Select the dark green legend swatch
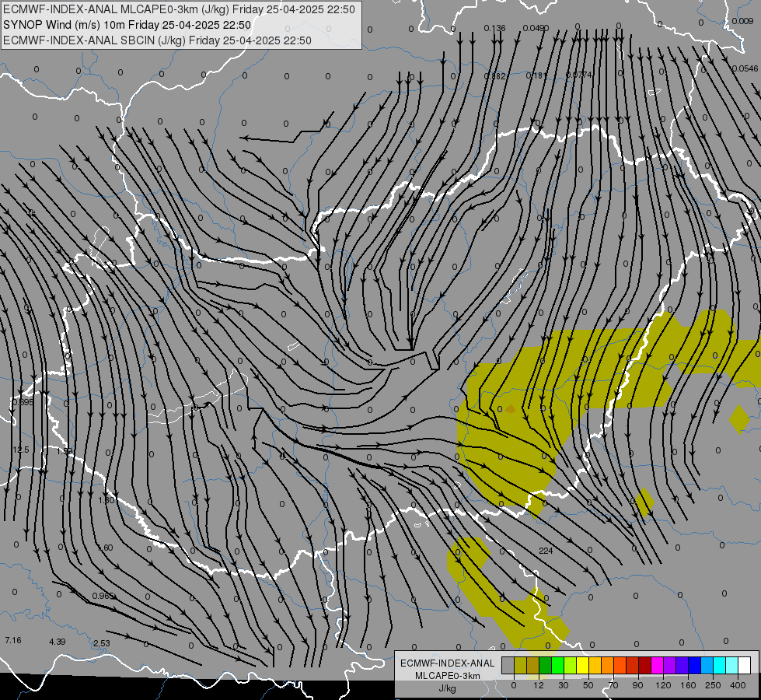Image resolution: width=761 pixels, height=700 pixels. 545,665
